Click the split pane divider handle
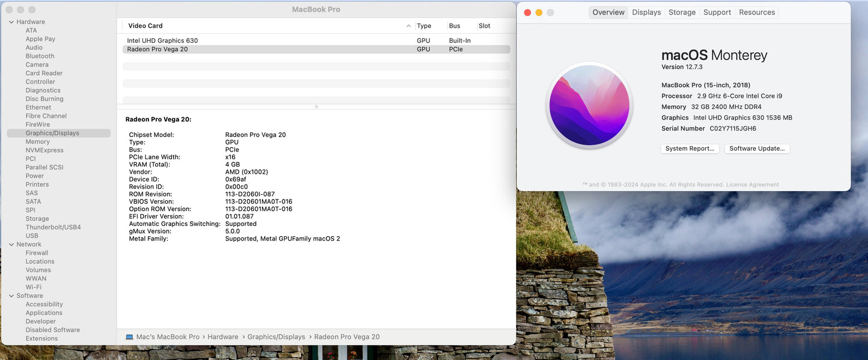This screenshot has height=360, width=868. pos(316,106)
